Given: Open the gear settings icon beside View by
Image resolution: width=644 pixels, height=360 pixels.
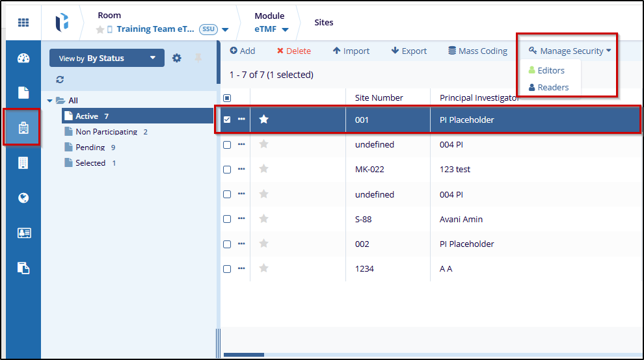Looking at the screenshot, I should 177,58.
